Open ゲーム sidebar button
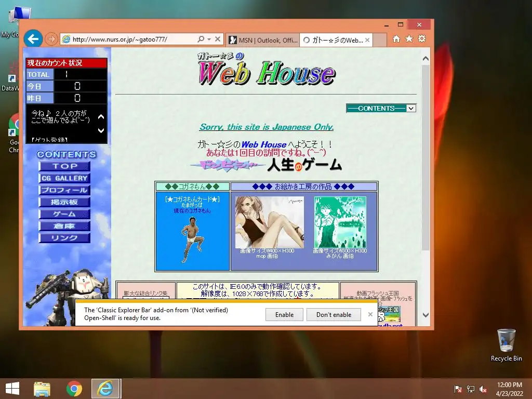Viewport: 532px width, 399px height. click(x=64, y=214)
